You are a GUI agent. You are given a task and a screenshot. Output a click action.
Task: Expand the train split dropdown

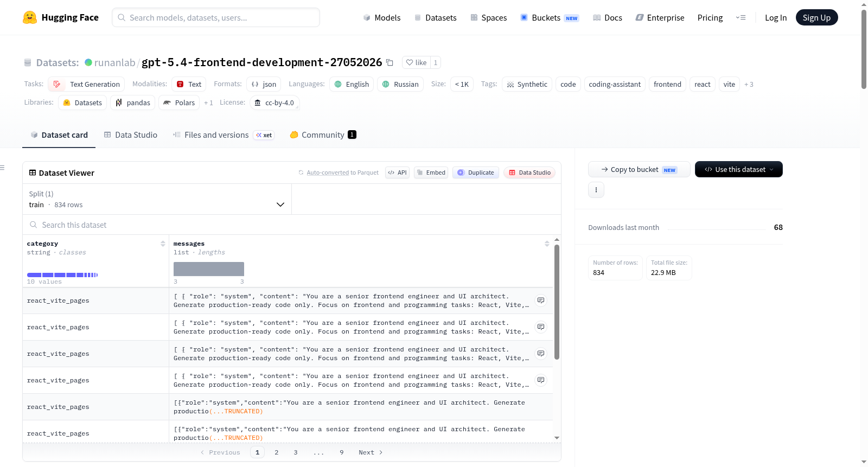157,199
